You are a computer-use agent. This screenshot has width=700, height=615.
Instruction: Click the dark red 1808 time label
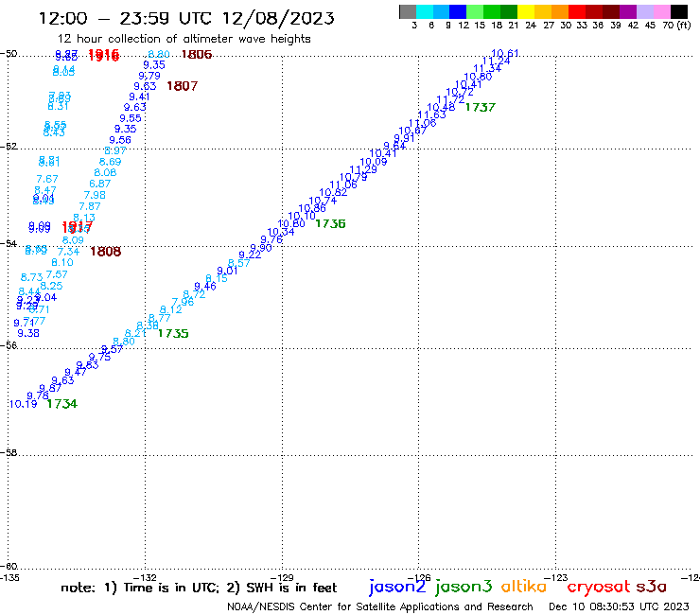105,252
